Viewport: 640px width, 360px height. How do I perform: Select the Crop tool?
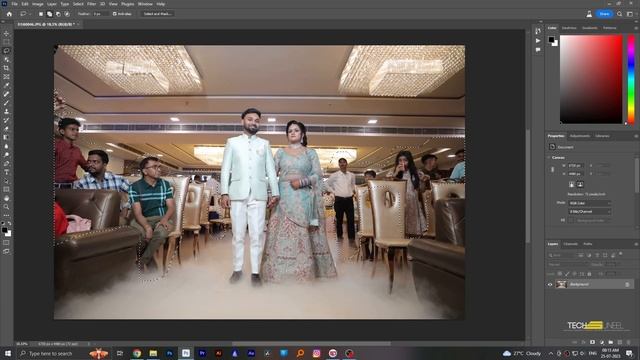(x=6, y=68)
